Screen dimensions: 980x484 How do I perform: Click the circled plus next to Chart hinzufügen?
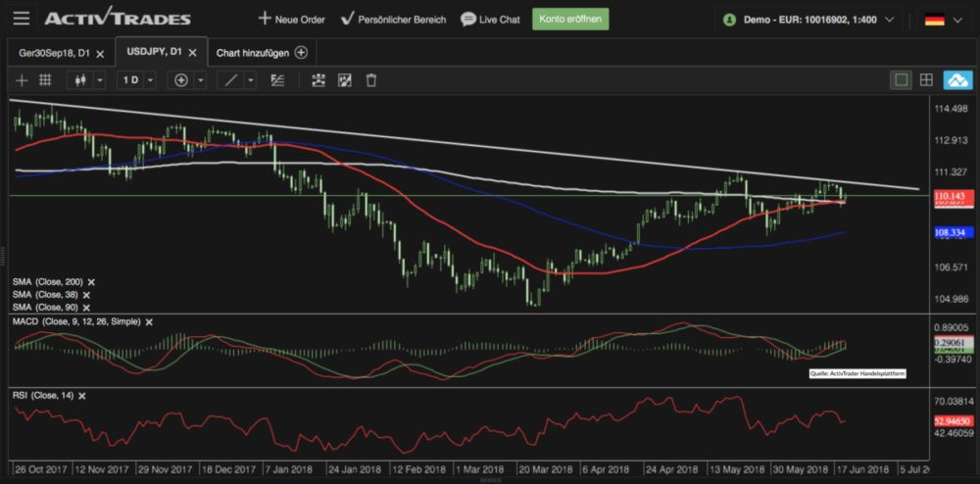[x=301, y=53]
